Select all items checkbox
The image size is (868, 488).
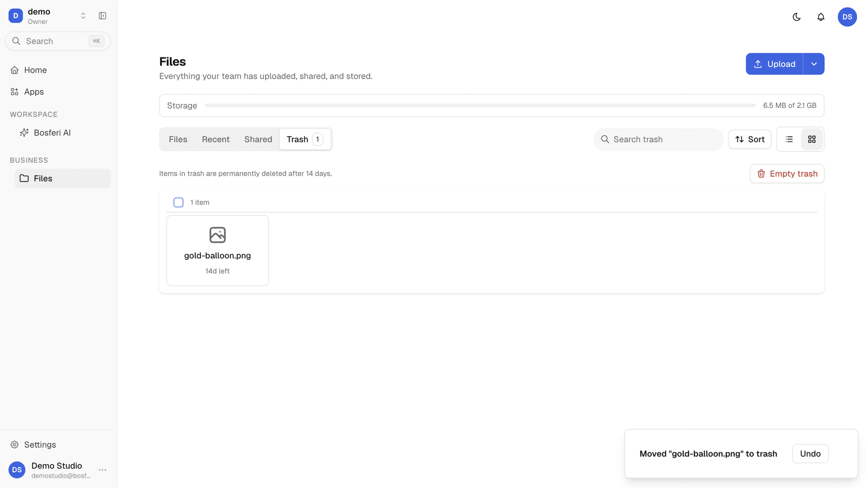click(x=179, y=202)
